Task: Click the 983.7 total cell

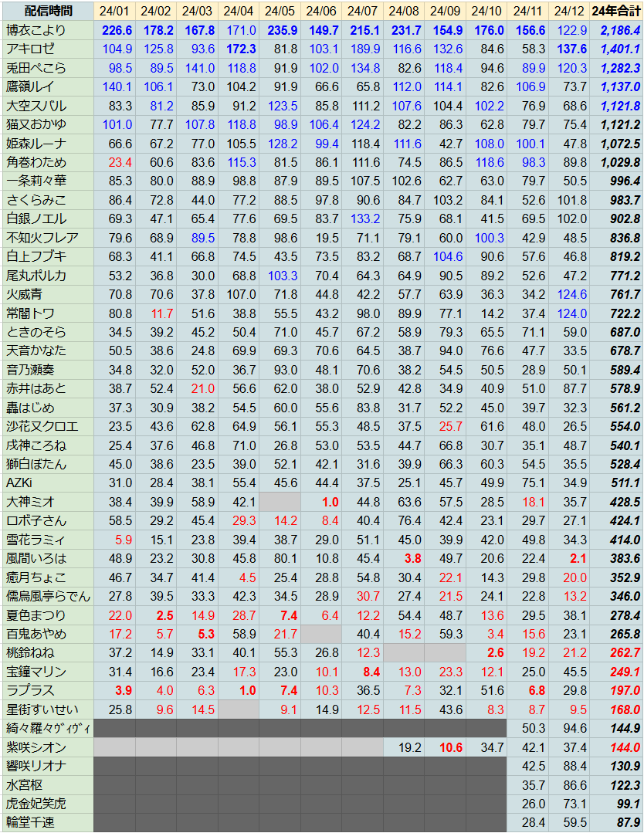Action: [x=616, y=200]
